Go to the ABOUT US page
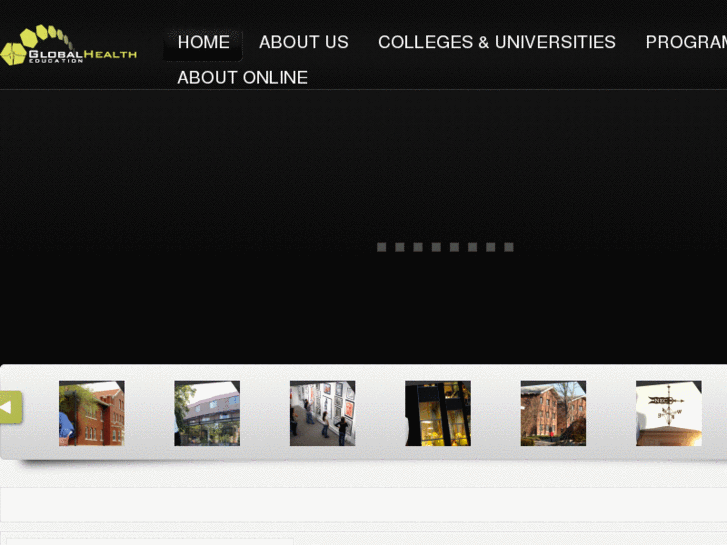This screenshot has height=545, width=727. pos(304,42)
